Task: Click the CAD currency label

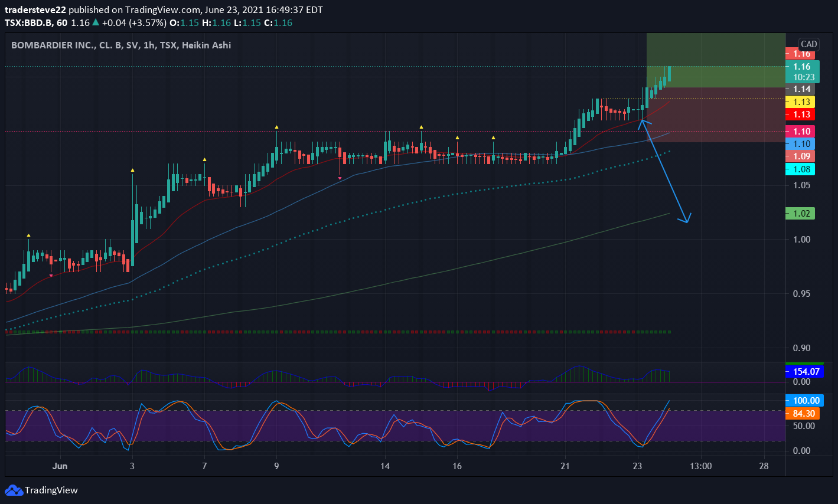Action: [808, 44]
